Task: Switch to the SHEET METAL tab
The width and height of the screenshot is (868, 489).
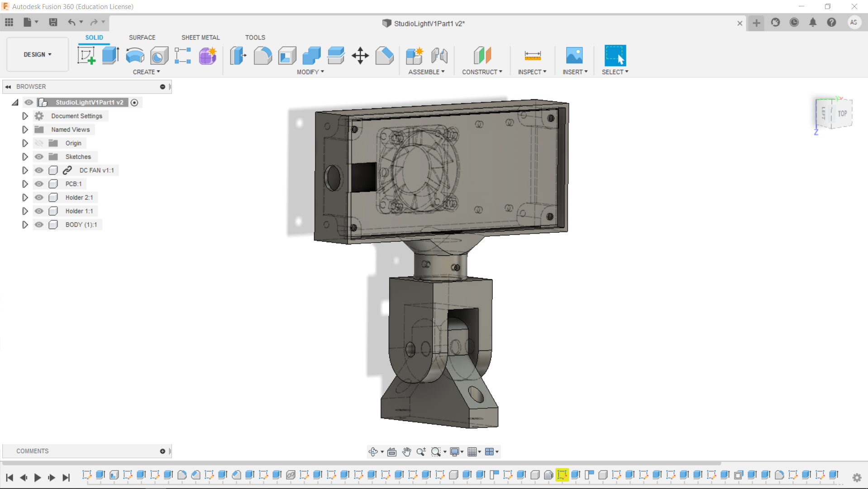Action: (200, 38)
